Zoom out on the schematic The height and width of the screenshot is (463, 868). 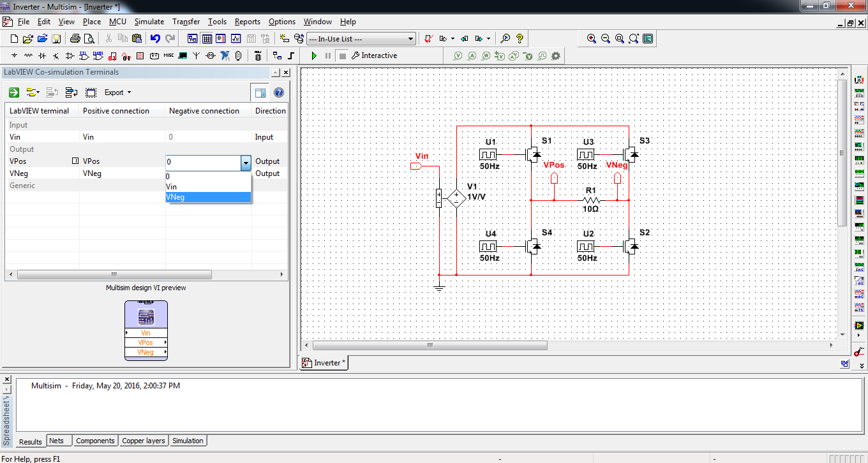(x=606, y=39)
